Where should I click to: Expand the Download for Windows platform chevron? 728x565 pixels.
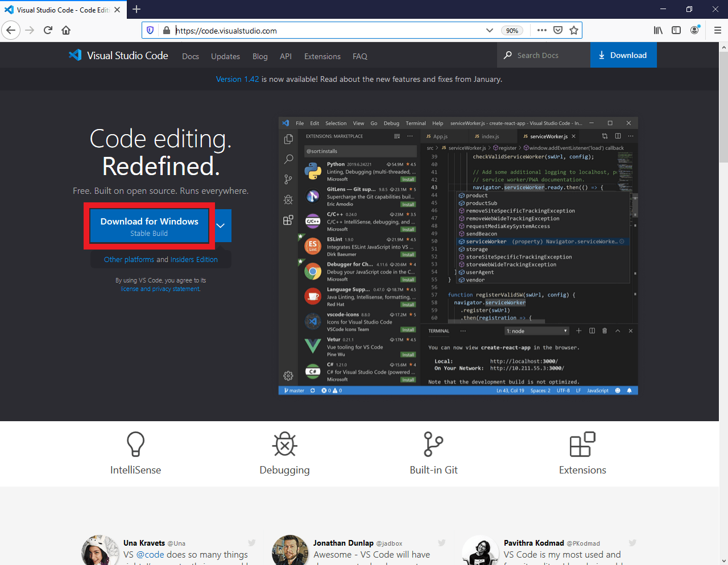220,226
